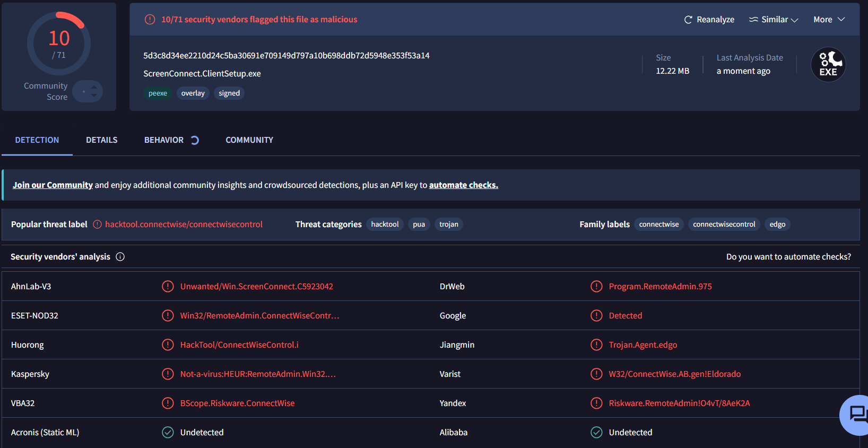
Task: Click the file hash starting with 5d3c8d34
Action: click(287, 56)
